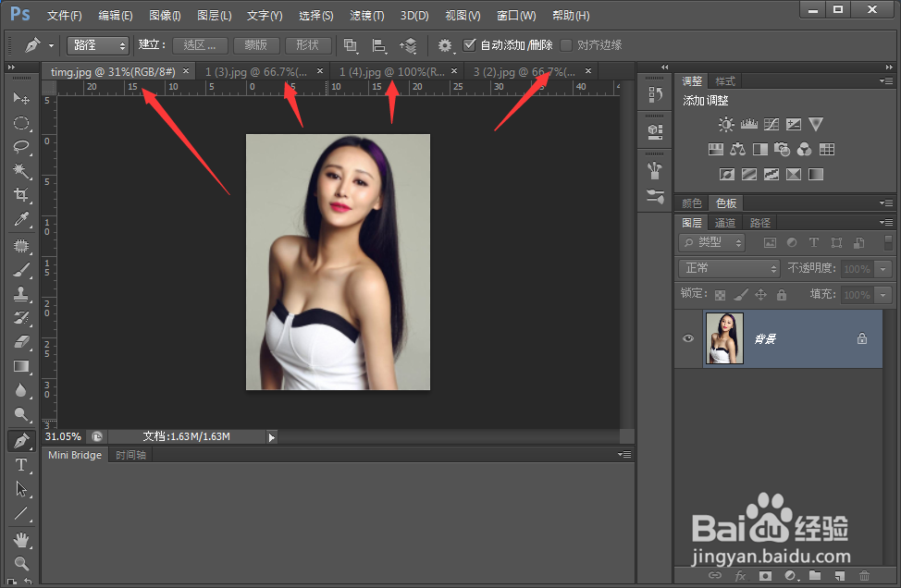Open layer blend mode dropdown

(729, 268)
